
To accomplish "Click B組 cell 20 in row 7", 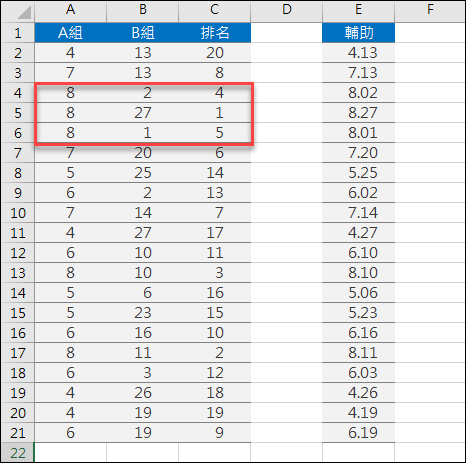I will [x=143, y=153].
